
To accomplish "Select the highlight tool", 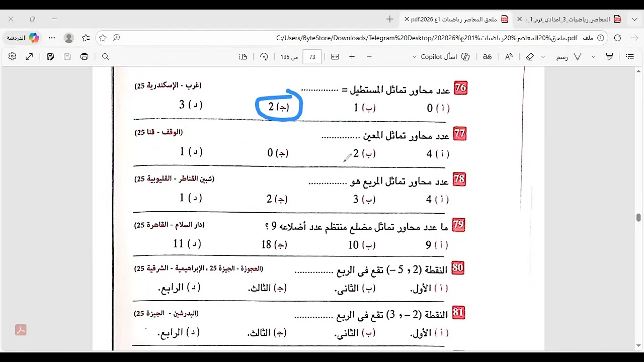I will pos(609,57).
